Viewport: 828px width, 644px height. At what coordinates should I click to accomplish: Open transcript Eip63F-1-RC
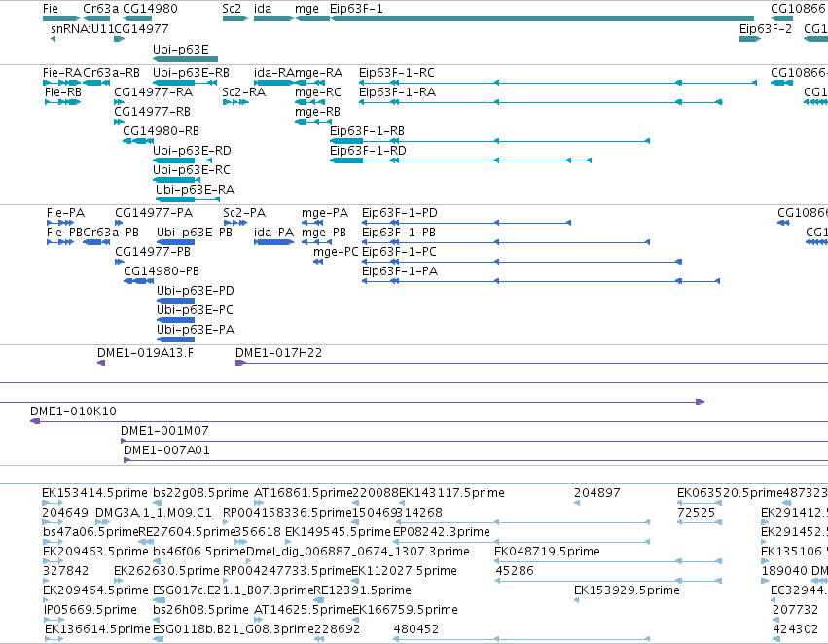[558, 83]
